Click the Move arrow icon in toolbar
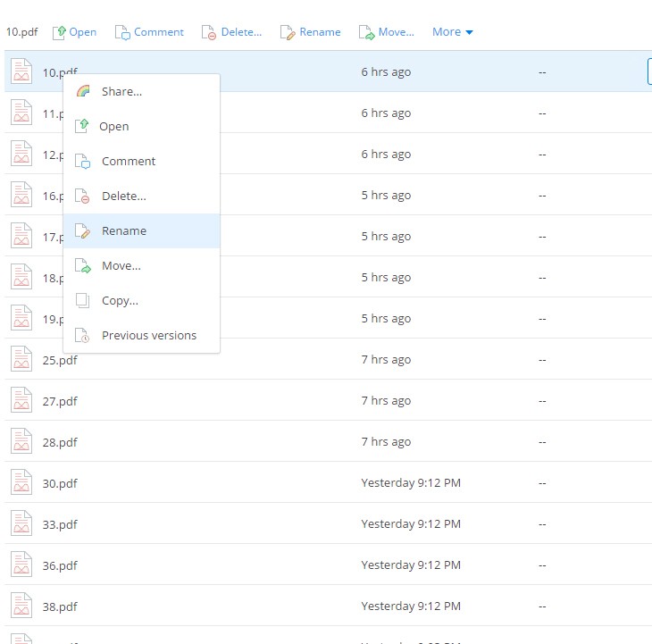 coord(366,32)
